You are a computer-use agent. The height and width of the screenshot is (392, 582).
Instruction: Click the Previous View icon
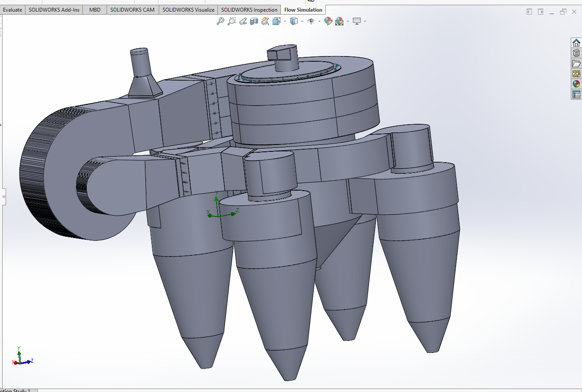pos(243,21)
